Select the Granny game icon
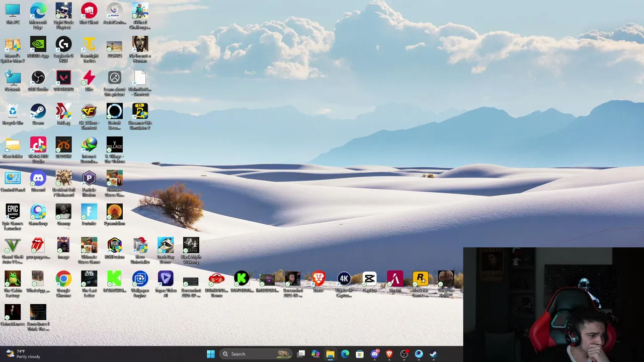Screen dimensions: 644x362 tap(63, 215)
